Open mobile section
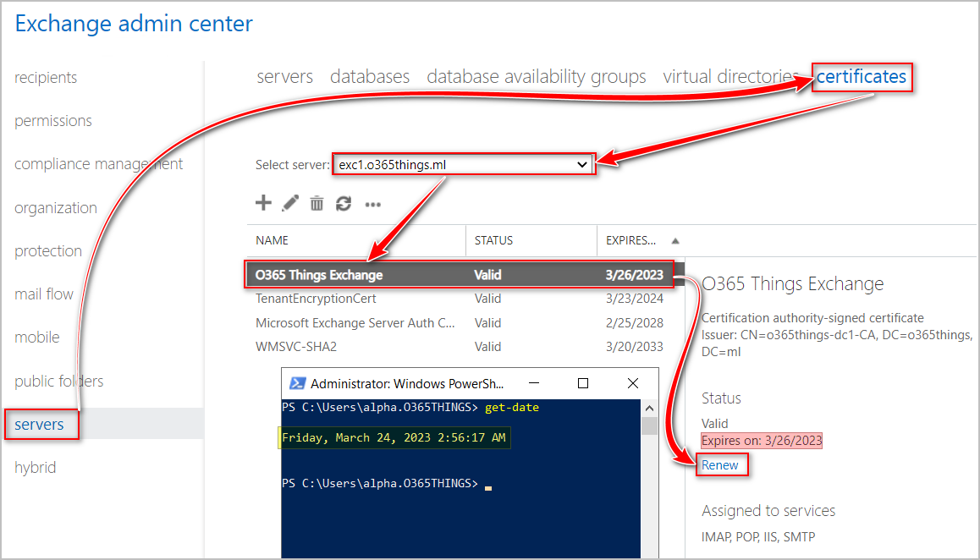This screenshot has height=560, width=980. click(37, 337)
